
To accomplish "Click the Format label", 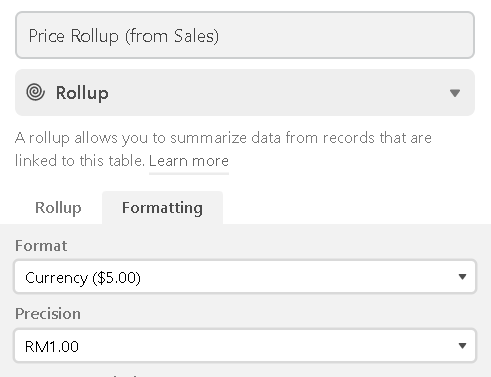I will [41, 246].
